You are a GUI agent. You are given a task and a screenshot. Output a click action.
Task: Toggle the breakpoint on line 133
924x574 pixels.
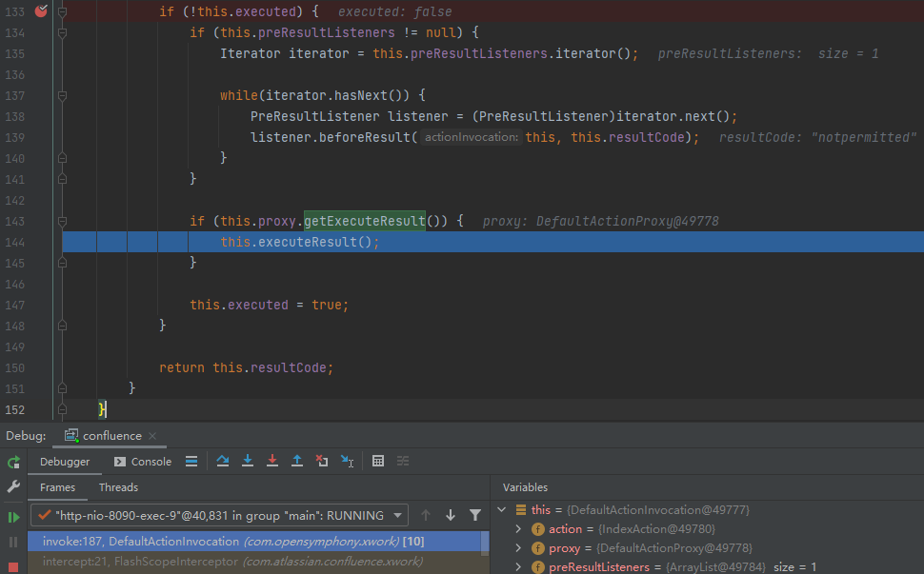41,11
